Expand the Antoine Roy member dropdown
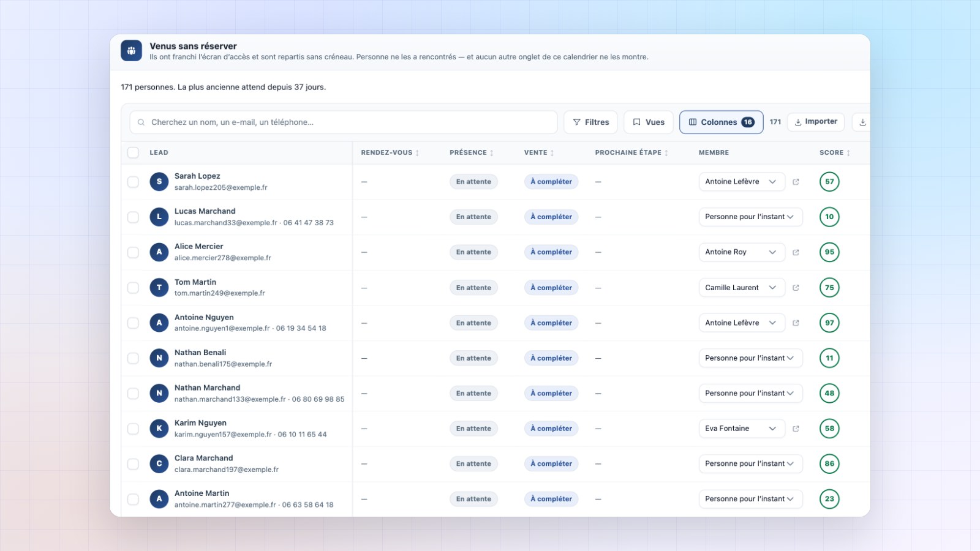 click(742, 252)
